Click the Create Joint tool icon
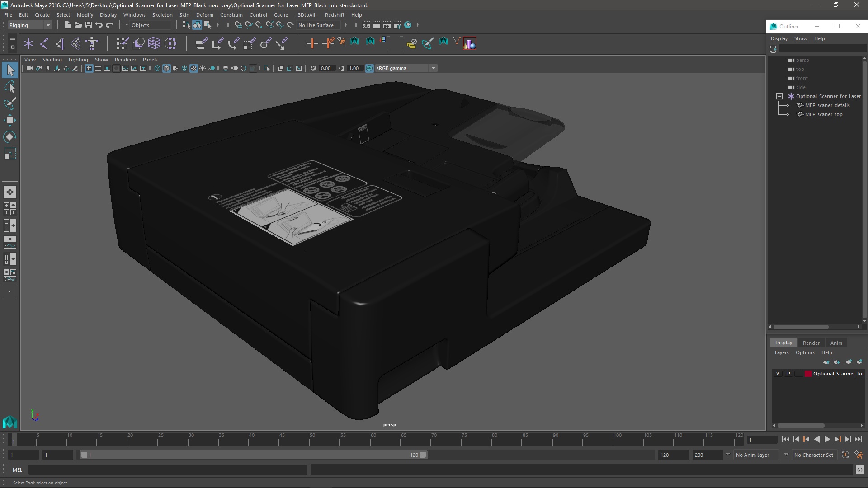868x488 pixels. [44, 43]
